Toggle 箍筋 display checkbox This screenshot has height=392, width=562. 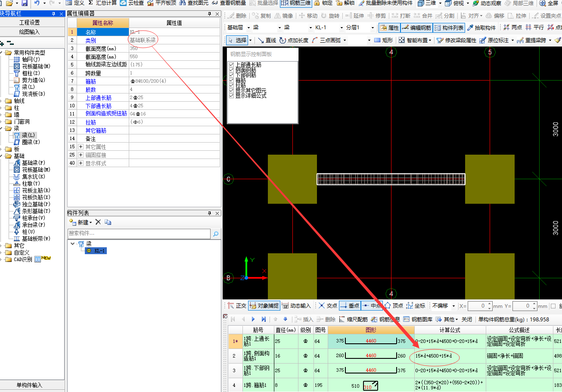(231, 80)
